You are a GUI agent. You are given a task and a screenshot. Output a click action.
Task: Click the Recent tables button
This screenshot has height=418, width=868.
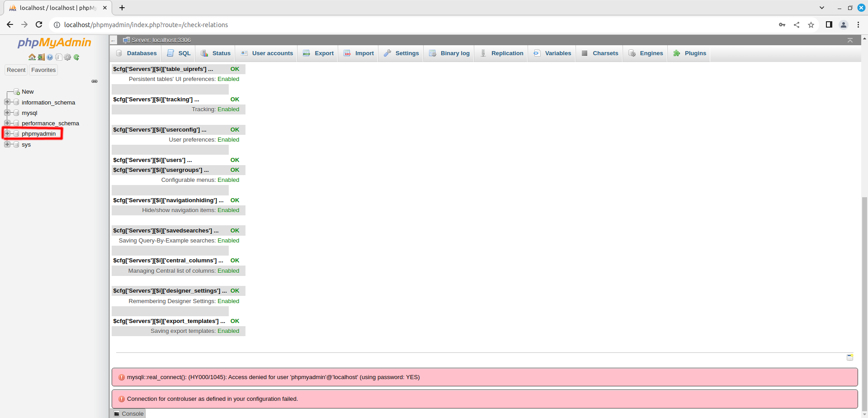[16, 70]
